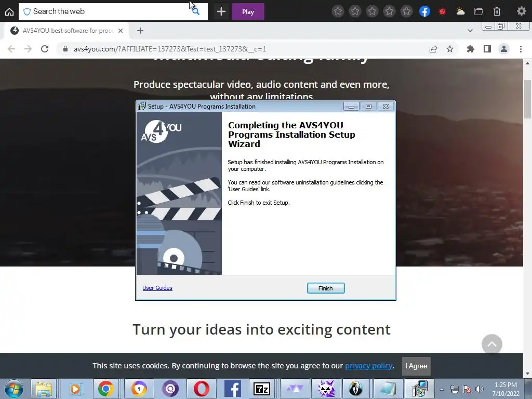The width and height of the screenshot is (532, 399).
Task: Open the purple triangles taskbar app
Action: click(295, 389)
